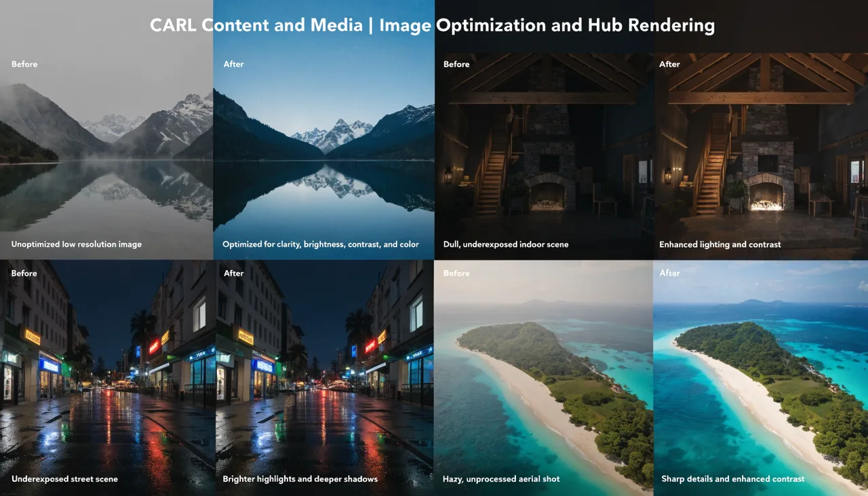Click 'Sharp details and enhanced contrast' caption
The width and height of the screenshot is (868, 496).
coord(733,479)
